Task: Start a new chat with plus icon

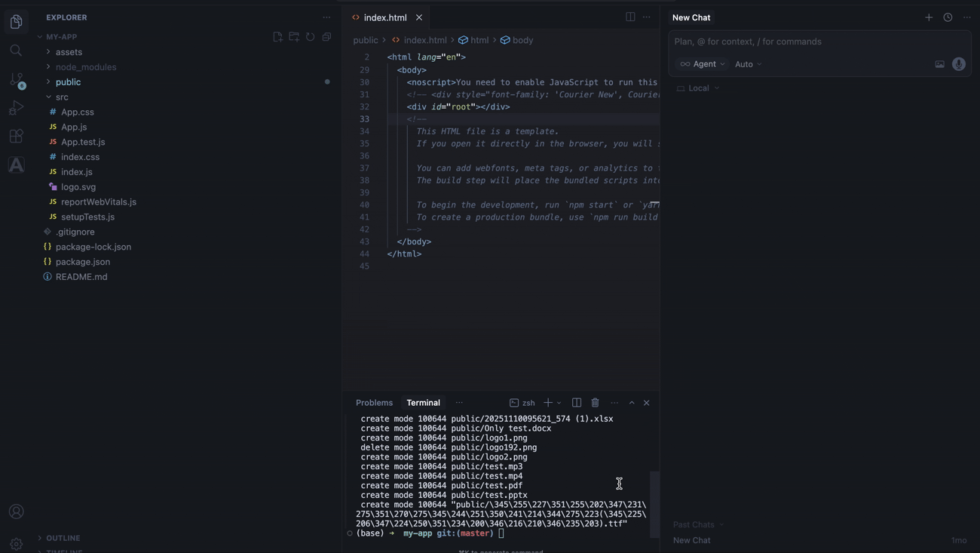Action: (929, 17)
